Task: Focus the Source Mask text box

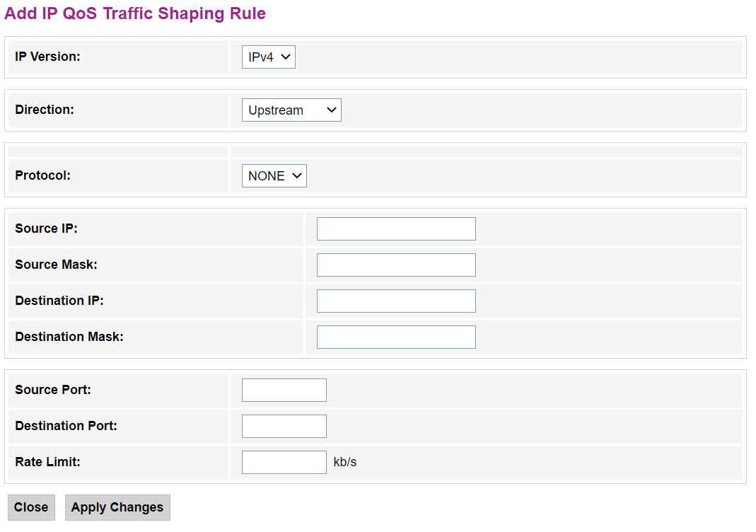Action: click(x=396, y=265)
